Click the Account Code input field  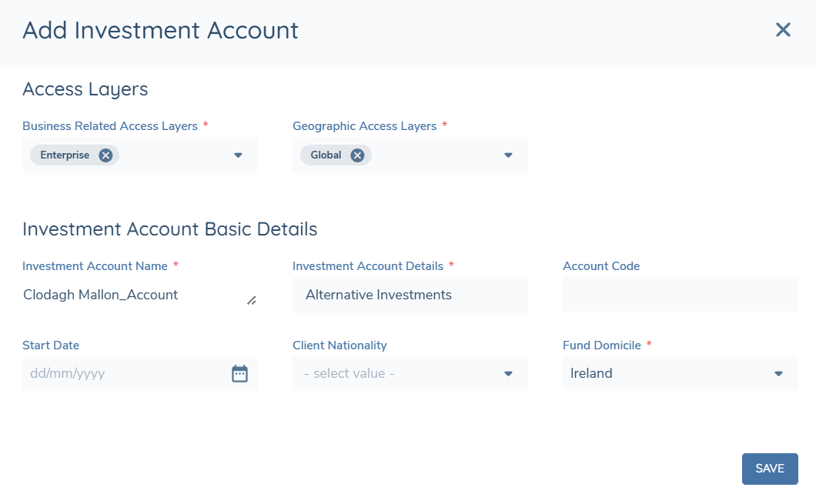[x=680, y=295]
